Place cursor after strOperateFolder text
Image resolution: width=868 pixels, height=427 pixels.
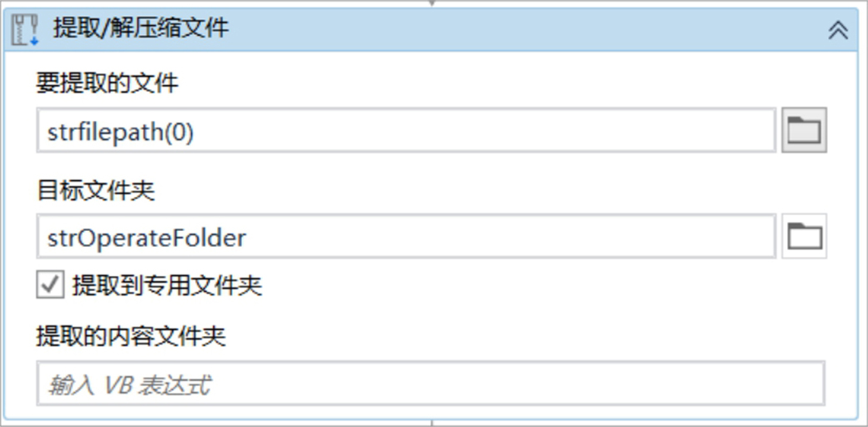(249, 238)
